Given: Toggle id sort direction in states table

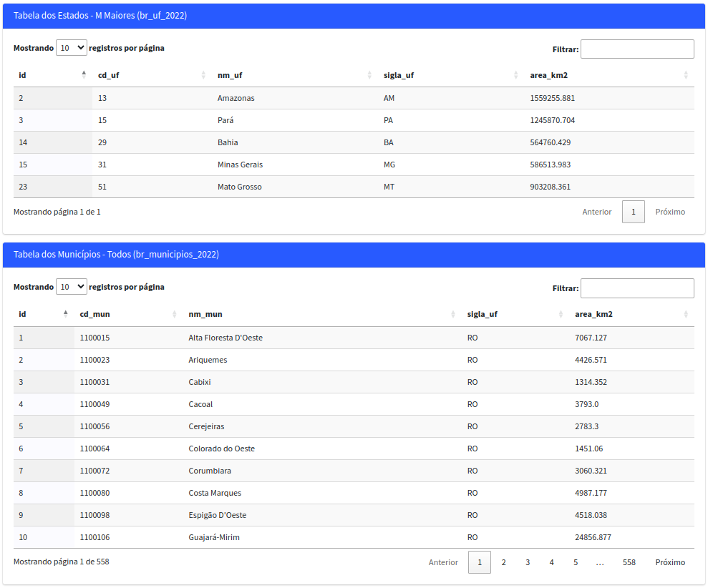Looking at the screenshot, I should [21, 74].
